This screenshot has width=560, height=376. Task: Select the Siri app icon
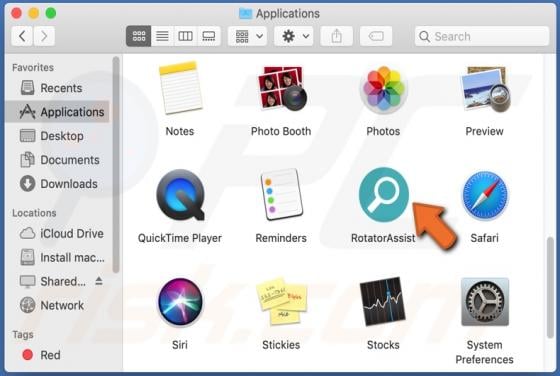pos(180,302)
